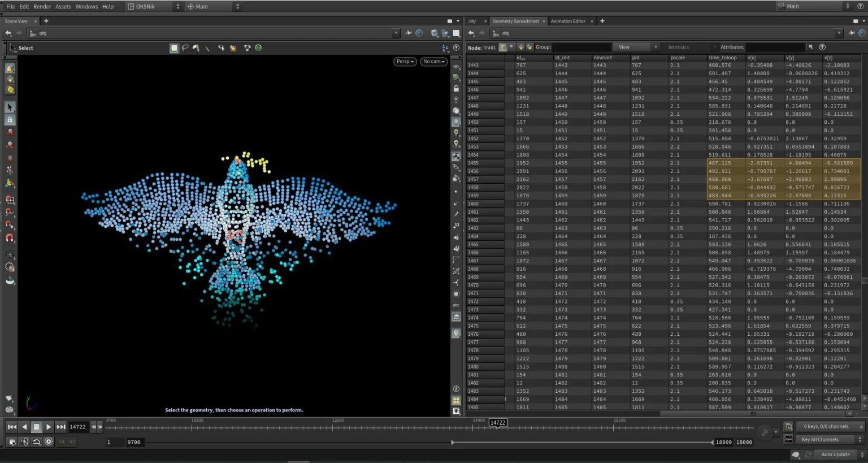
Task: Play the animation forward
Action: click(x=49, y=427)
